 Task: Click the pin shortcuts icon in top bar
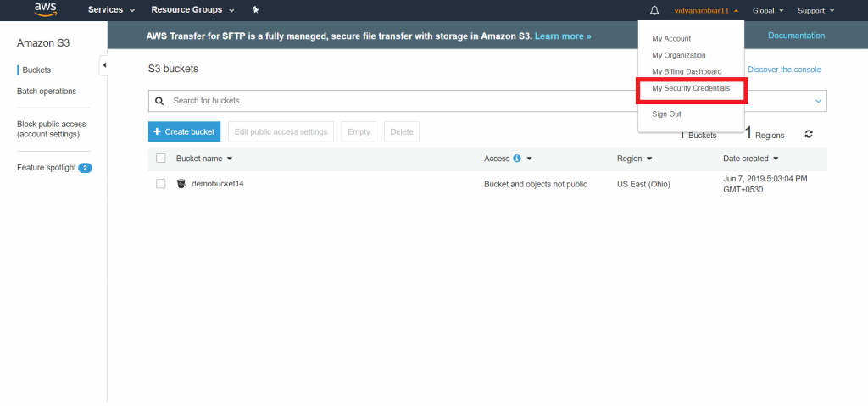click(x=255, y=10)
